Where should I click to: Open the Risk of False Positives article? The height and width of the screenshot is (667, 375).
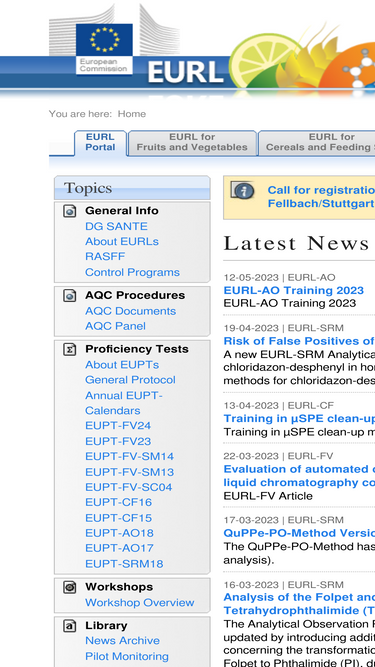coord(299,341)
